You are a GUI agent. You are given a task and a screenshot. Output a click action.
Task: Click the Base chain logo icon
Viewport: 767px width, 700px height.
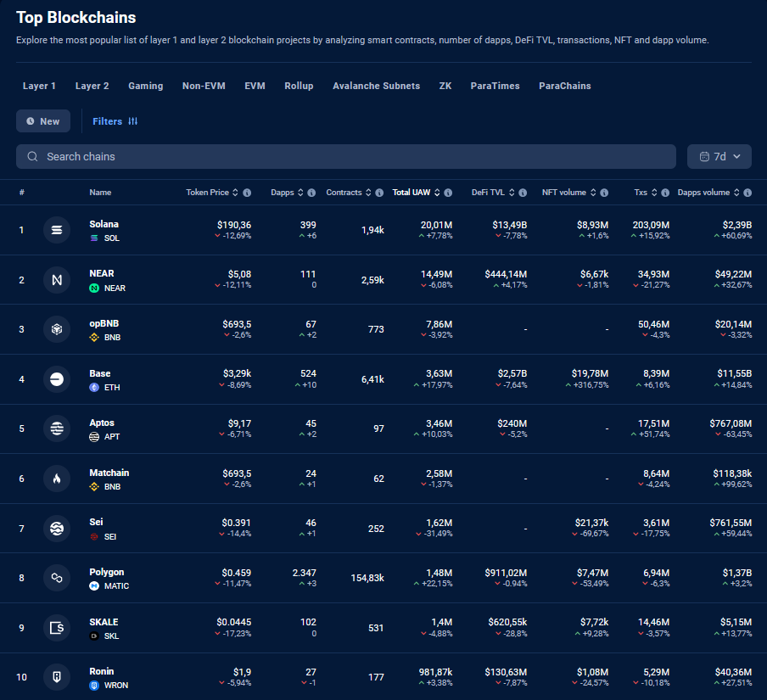(x=57, y=379)
